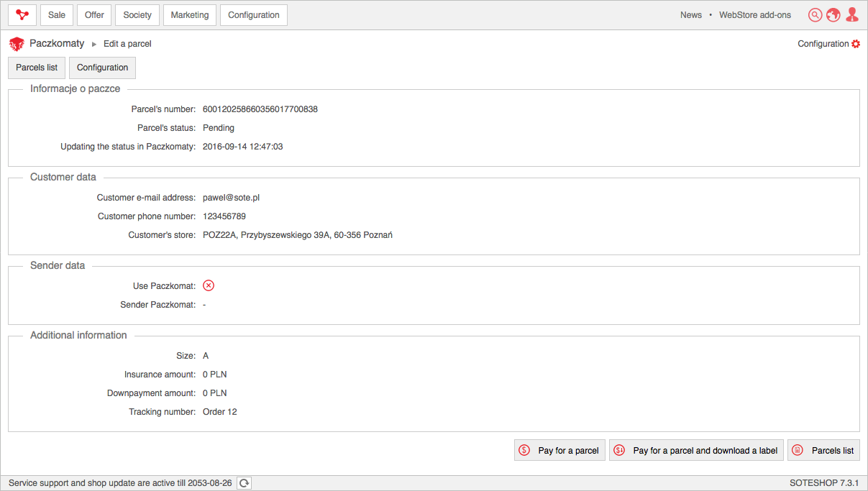Open the SOTESHOP home logo button

pyautogui.click(x=22, y=15)
